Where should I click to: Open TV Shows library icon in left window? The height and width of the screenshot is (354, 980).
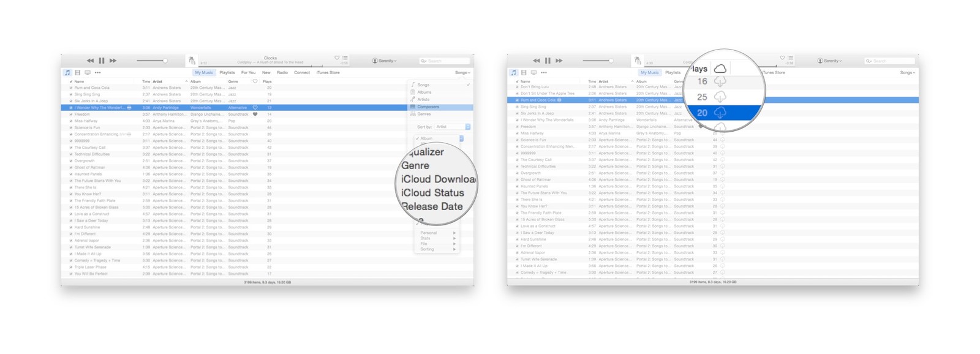(x=88, y=72)
